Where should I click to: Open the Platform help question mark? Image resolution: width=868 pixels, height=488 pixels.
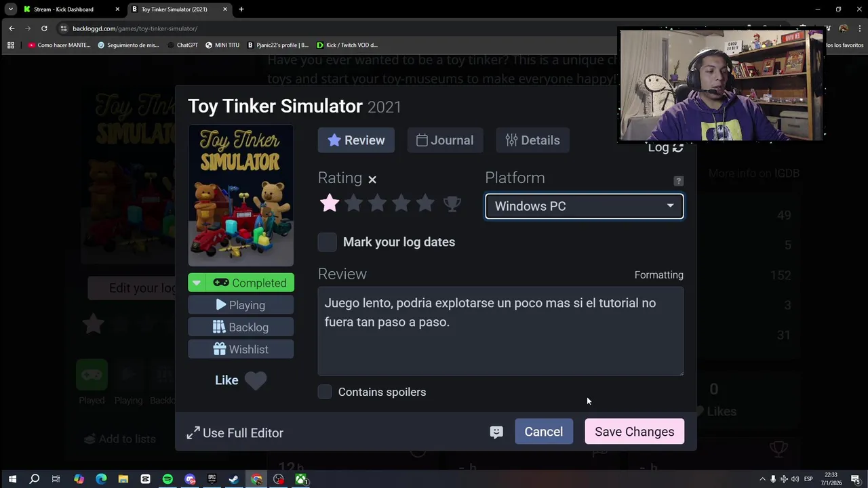678,181
